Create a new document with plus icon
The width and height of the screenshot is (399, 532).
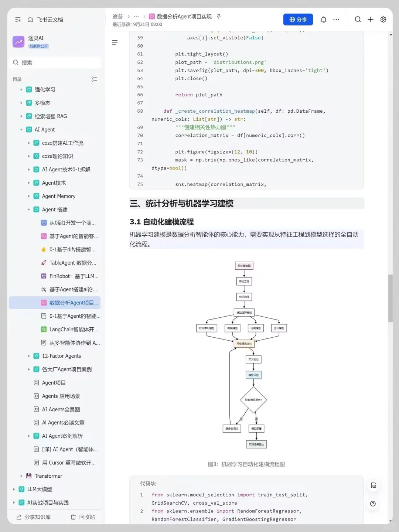click(371, 20)
